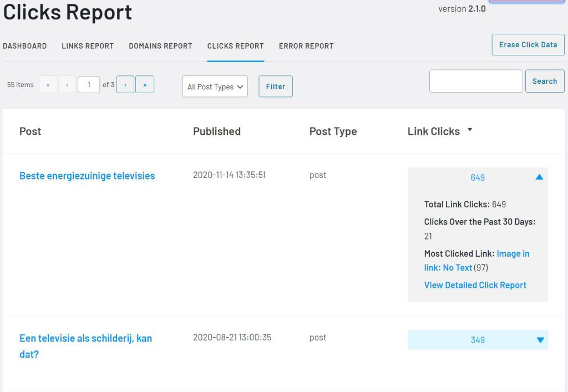Sort by Link Clicks column header
568x392 pixels.
click(434, 131)
